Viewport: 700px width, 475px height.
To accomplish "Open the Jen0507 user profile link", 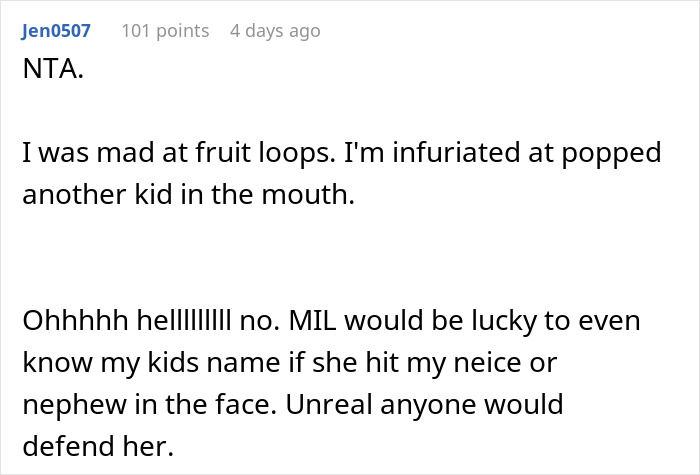I will coord(55,31).
